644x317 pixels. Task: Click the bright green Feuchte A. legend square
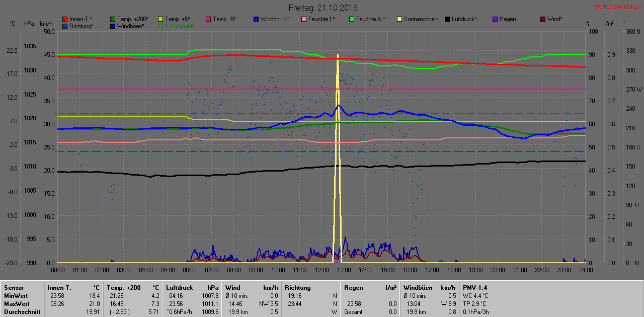(x=352, y=19)
